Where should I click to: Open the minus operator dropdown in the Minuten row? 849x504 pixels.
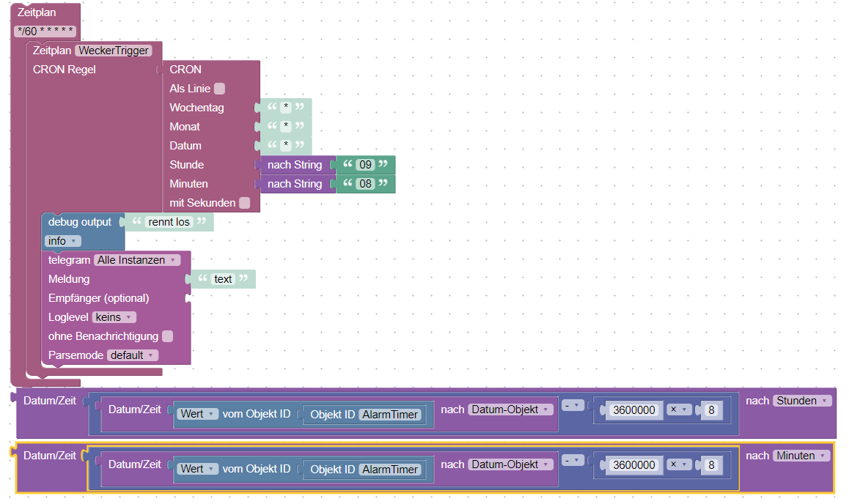573,460
